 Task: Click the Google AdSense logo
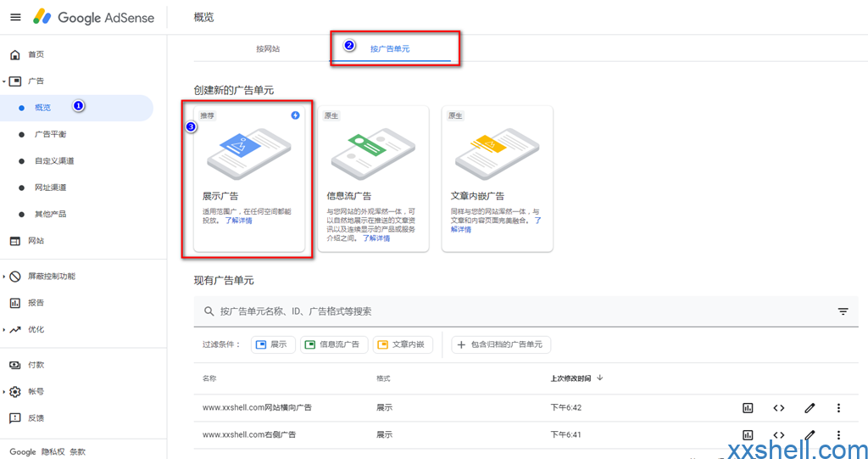click(93, 17)
